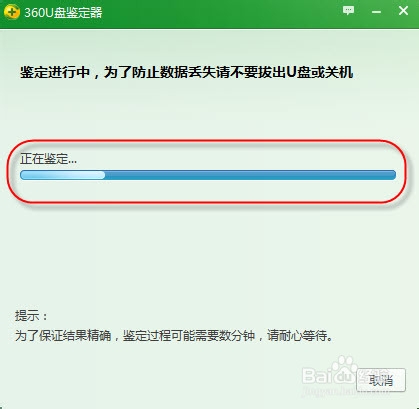Select the 正在鉴定... status label
The height and width of the screenshot is (409, 419).
[x=48, y=159]
